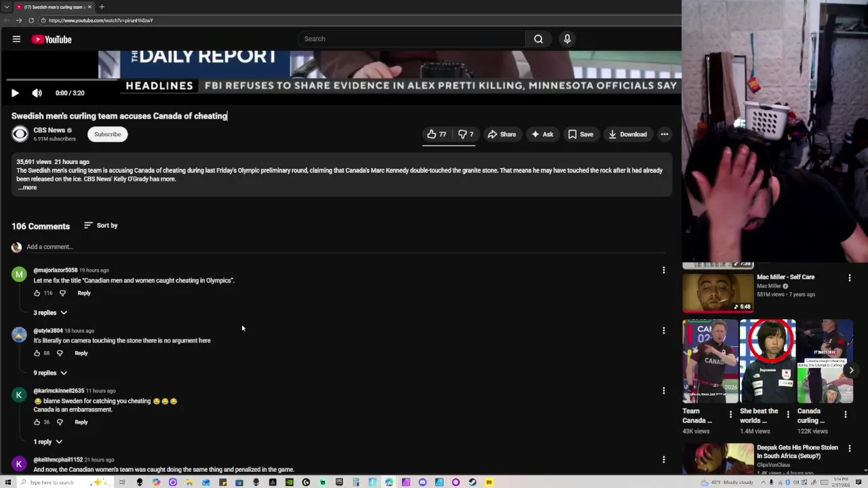Open the @karlmckinnell2635 profile avatar

pyautogui.click(x=19, y=395)
